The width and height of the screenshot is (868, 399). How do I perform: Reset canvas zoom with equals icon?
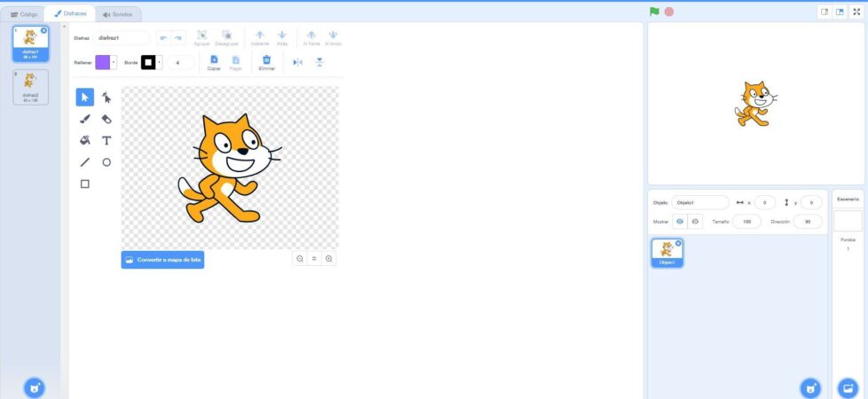click(314, 258)
